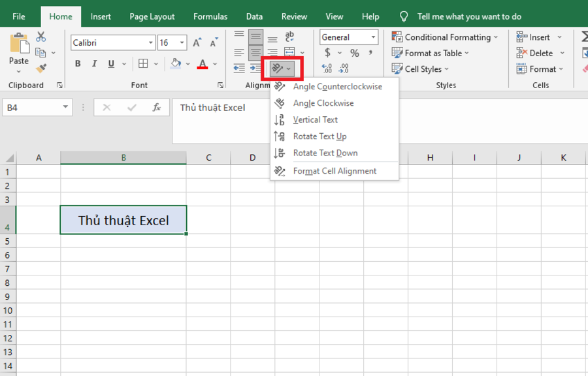The height and width of the screenshot is (376, 588).
Task: Toggle Bold formatting
Action: pos(78,64)
